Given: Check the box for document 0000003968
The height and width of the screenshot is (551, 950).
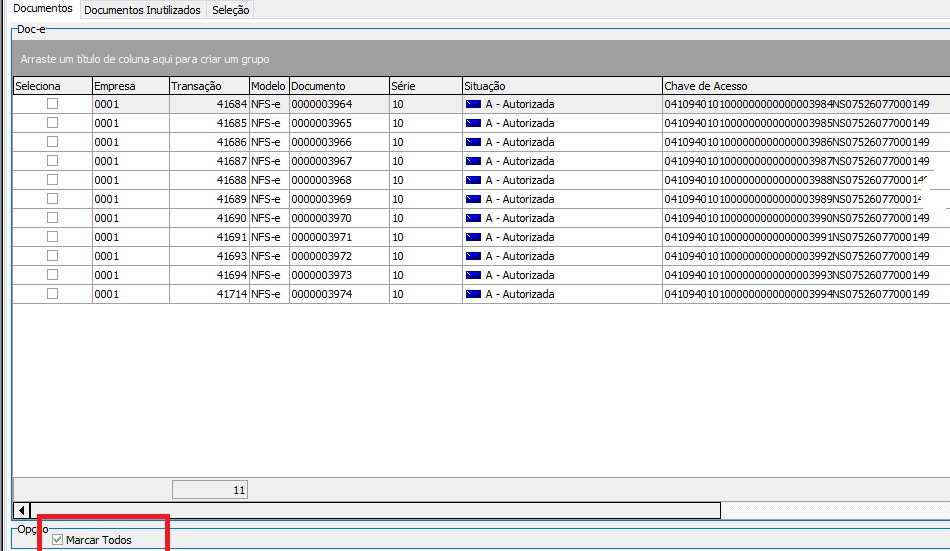Looking at the screenshot, I should 53,179.
